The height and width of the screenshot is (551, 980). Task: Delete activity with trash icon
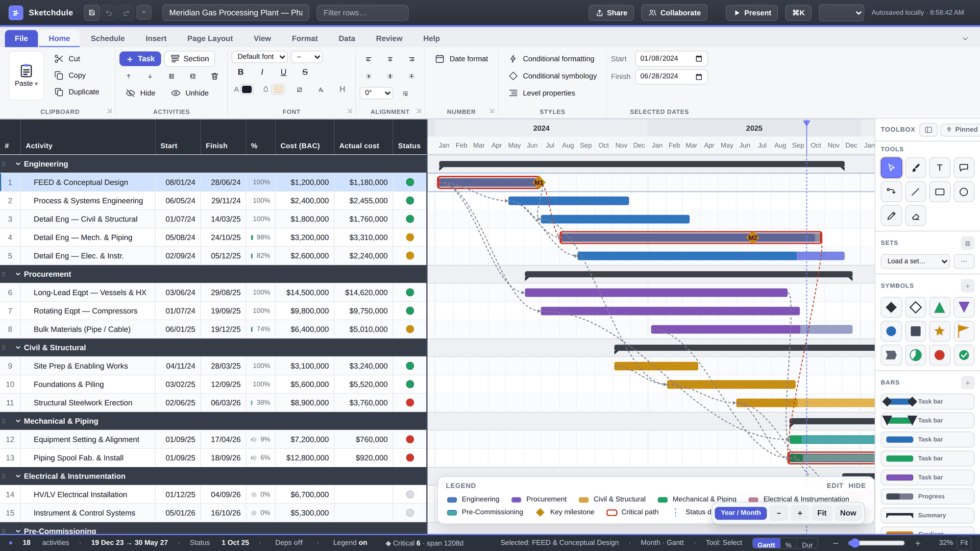pos(215,76)
